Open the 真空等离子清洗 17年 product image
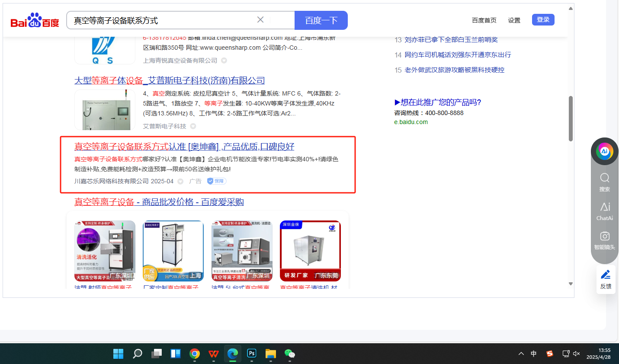This screenshot has width=619, height=364. point(242,251)
